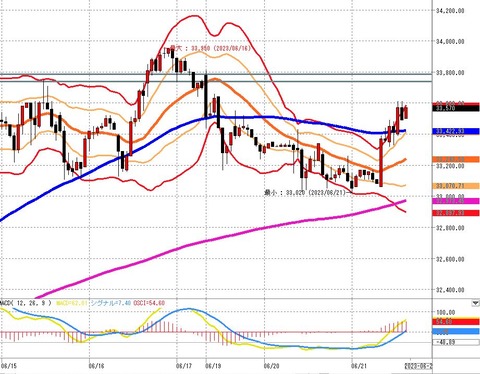Click the 32,800.00 price axis label
Screen dimensions: 480x374
point(450,228)
